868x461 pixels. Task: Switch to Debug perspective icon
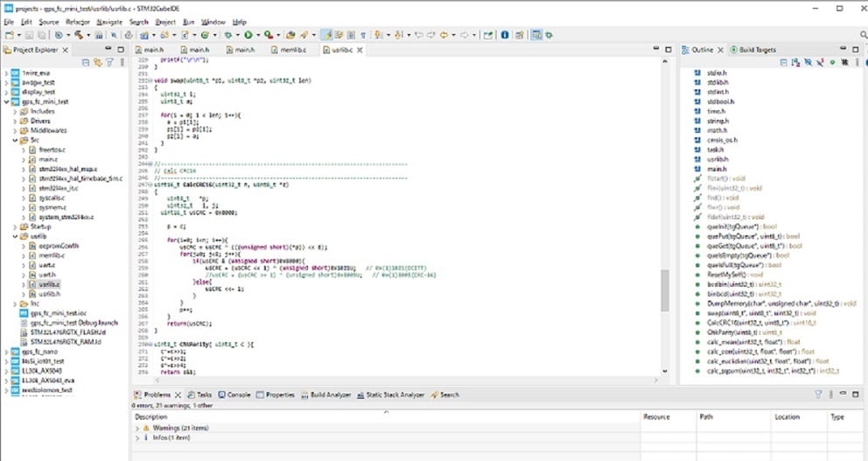pos(549,35)
